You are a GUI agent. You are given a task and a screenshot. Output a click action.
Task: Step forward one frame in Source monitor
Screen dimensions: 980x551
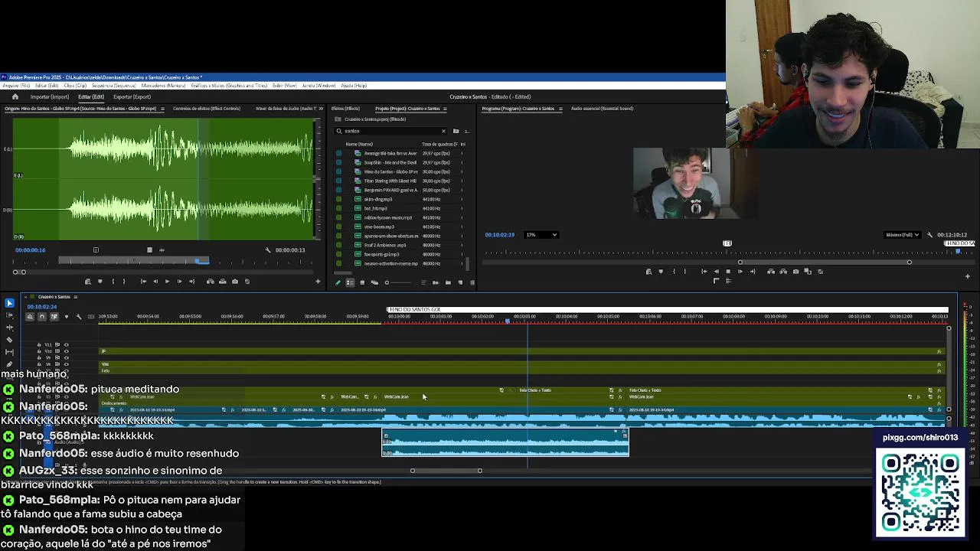179,282
